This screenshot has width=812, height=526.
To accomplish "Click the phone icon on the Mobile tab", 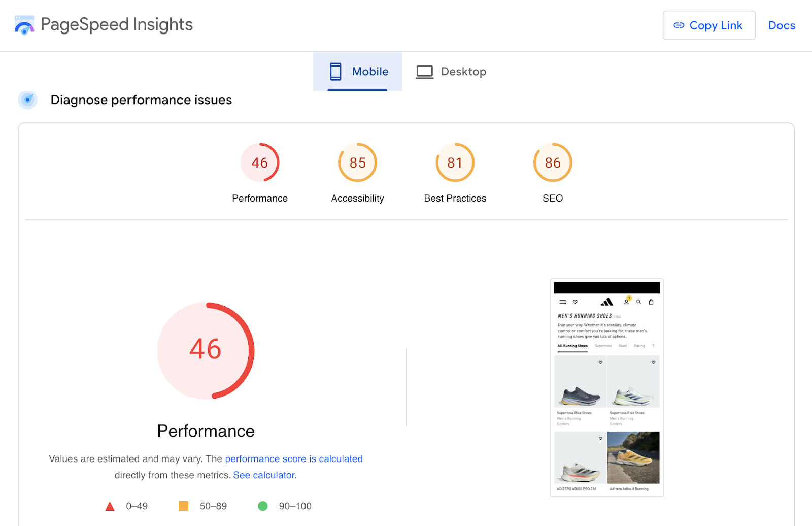I will pos(336,72).
